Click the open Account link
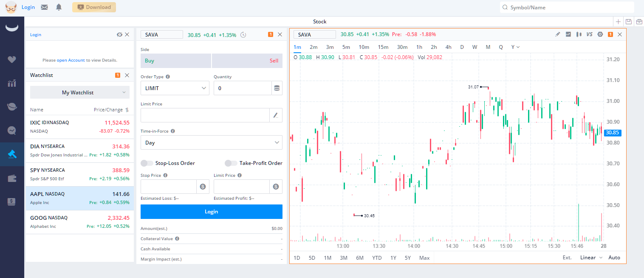The width and height of the screenshot is (644, 278). point(71,60)
